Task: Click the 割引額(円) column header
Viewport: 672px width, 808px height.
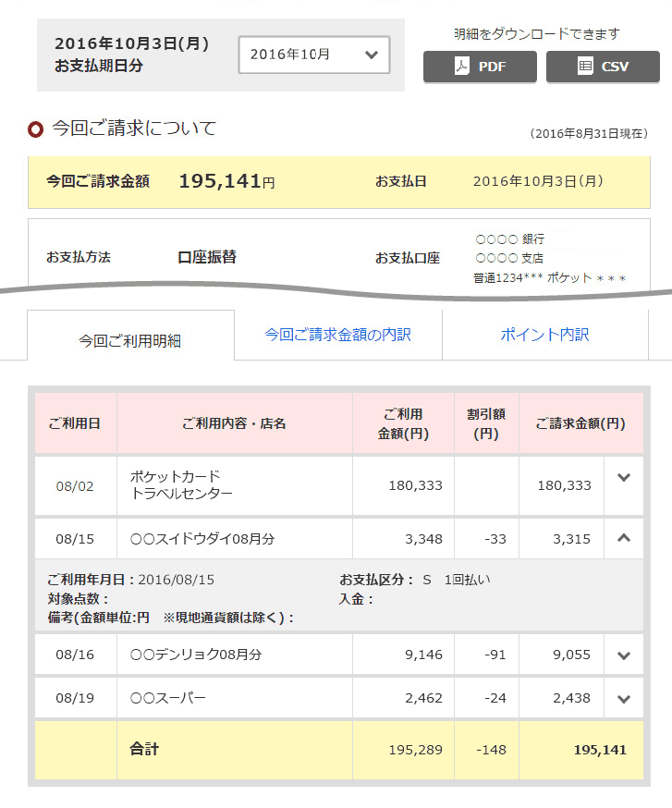Action: pyautogui.click(x=485, y=423)
